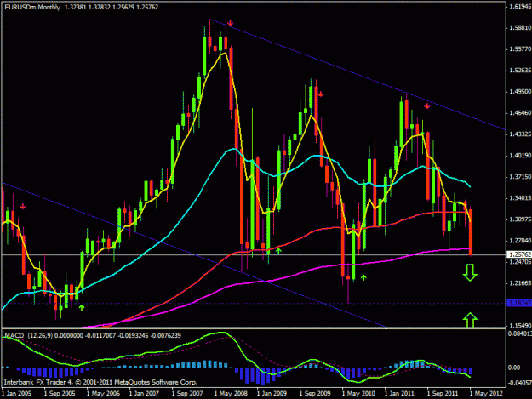
Task: Click the 1.30975 price axis label
Action: (520, 219)
